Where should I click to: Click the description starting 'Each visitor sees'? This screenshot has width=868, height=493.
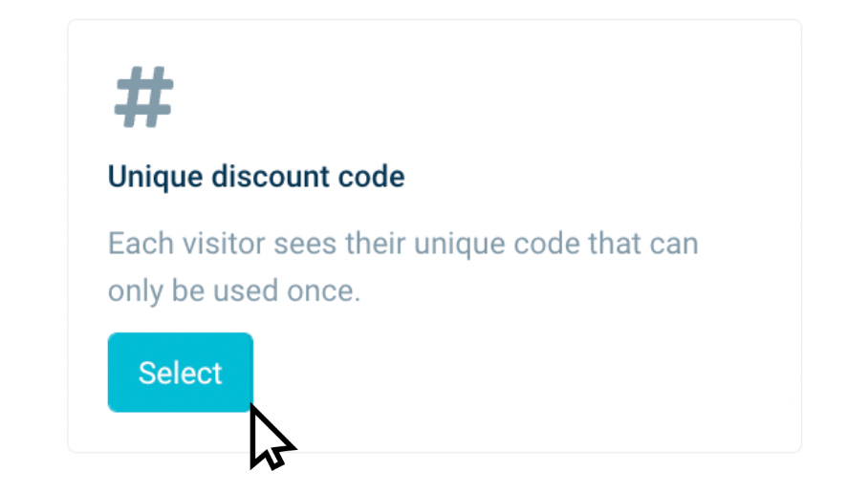coord(402,243)
